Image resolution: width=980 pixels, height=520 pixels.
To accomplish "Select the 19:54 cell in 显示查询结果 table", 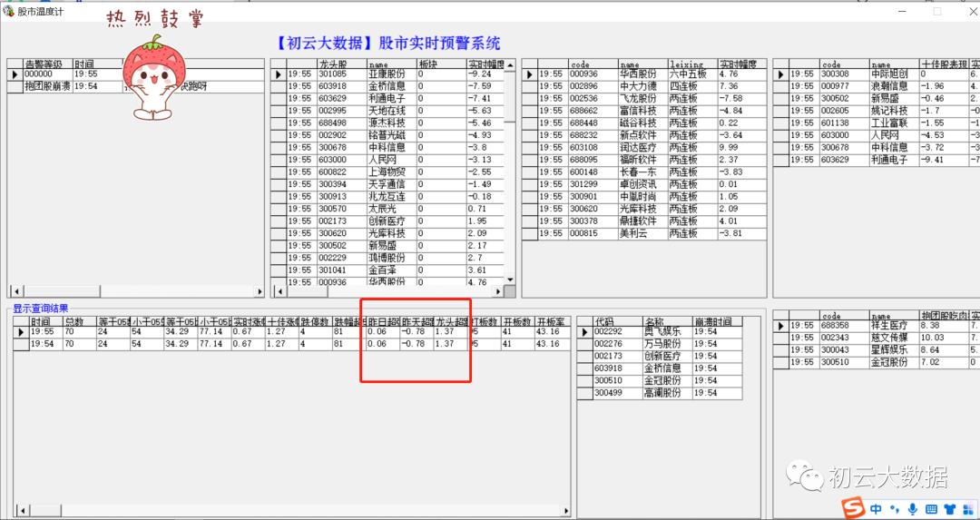I will [45, 344].
